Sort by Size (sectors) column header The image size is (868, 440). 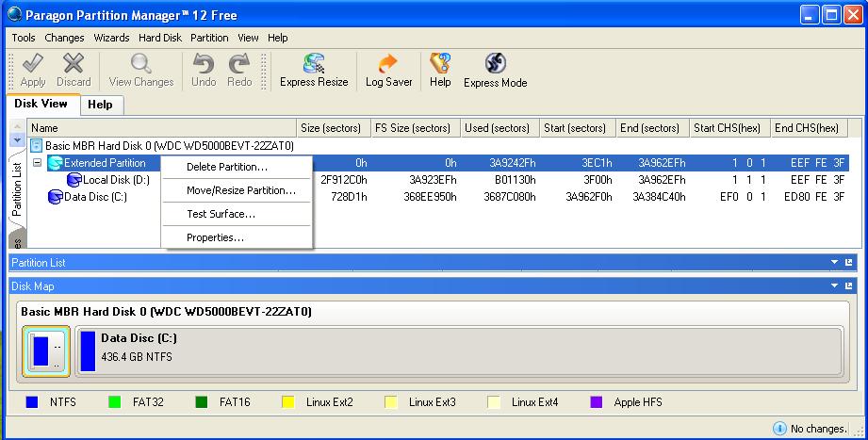click(329, 128)
